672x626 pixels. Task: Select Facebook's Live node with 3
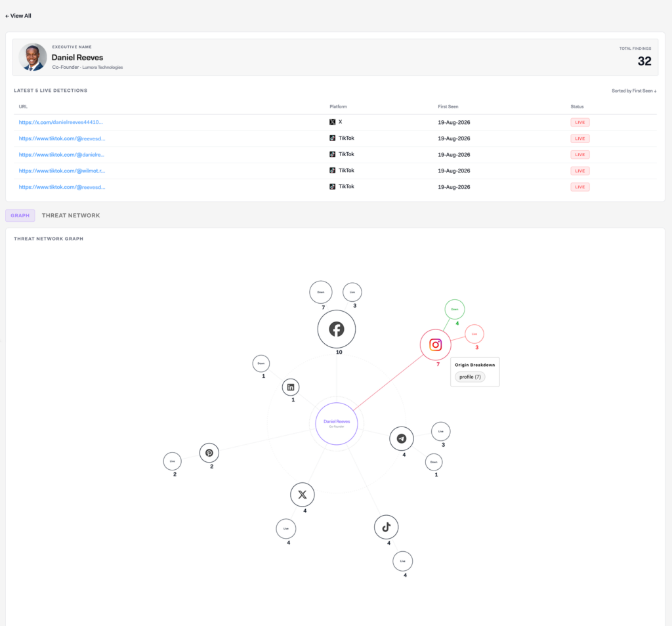tap(352, 292)
